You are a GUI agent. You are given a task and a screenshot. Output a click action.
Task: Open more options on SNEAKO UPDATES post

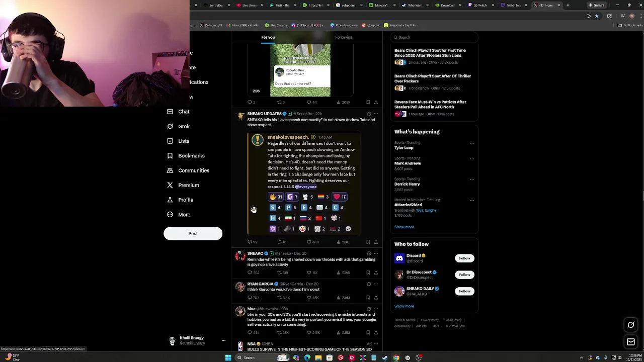pos(376,114)
